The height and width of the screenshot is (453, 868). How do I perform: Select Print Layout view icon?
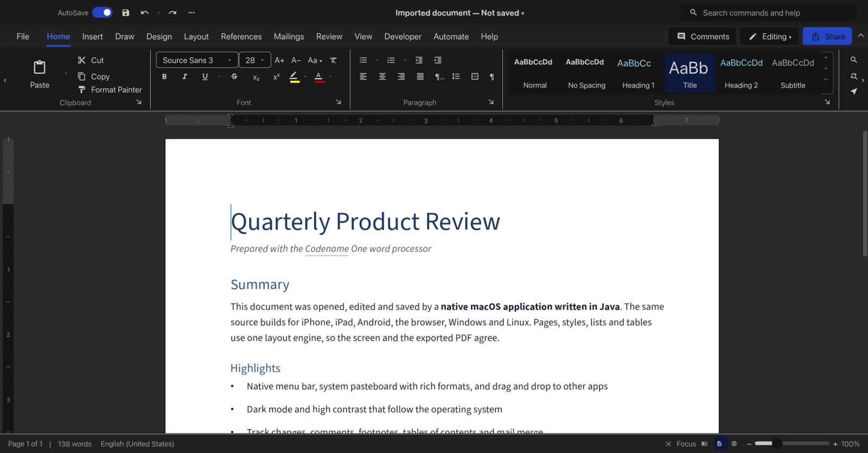(x=719, y=444)
